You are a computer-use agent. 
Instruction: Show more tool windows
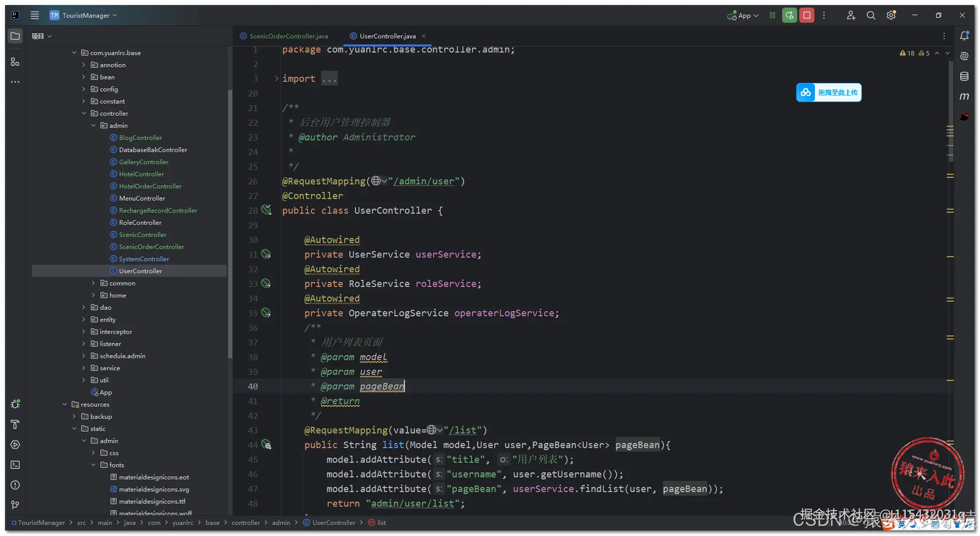click(x=15, y=82)
